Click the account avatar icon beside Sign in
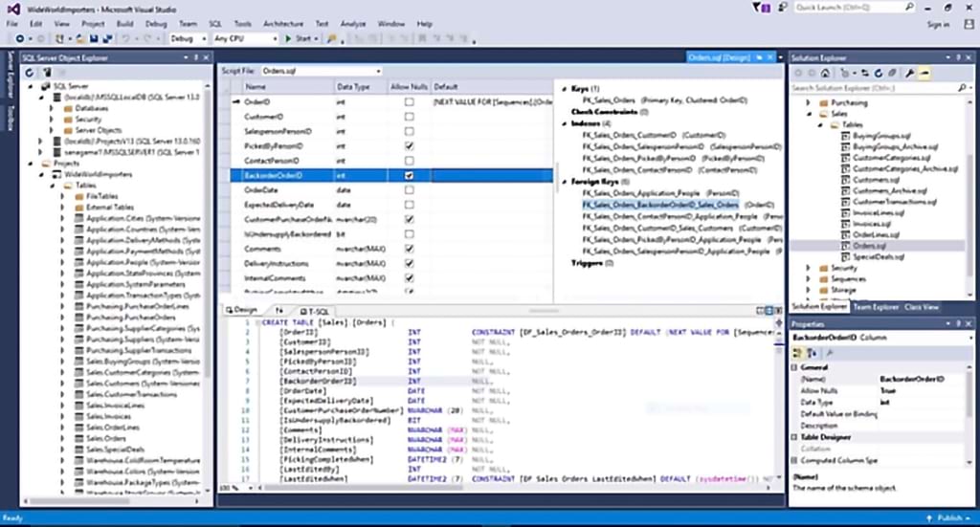The height and width of the screenshot is (527, 980). point(969,24)
